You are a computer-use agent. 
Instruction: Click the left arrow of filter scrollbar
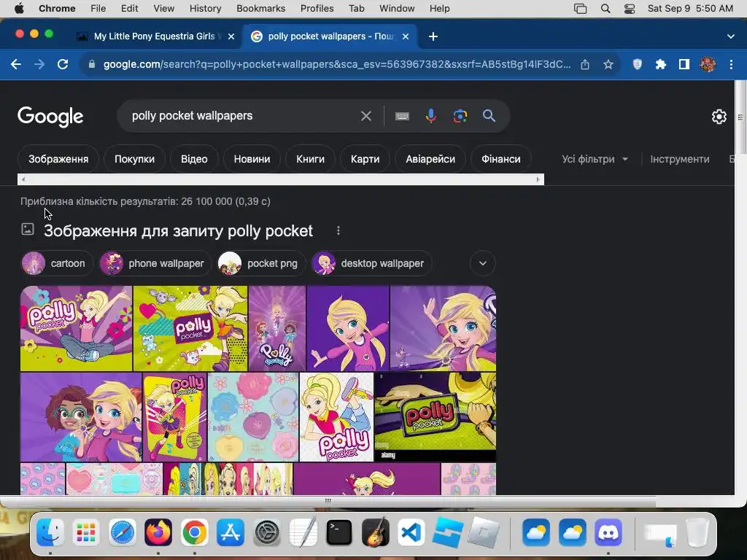tap(23, 179)
